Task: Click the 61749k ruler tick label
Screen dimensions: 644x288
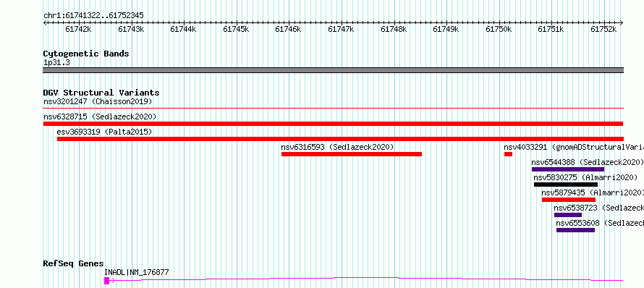Action: coord(446,30)
